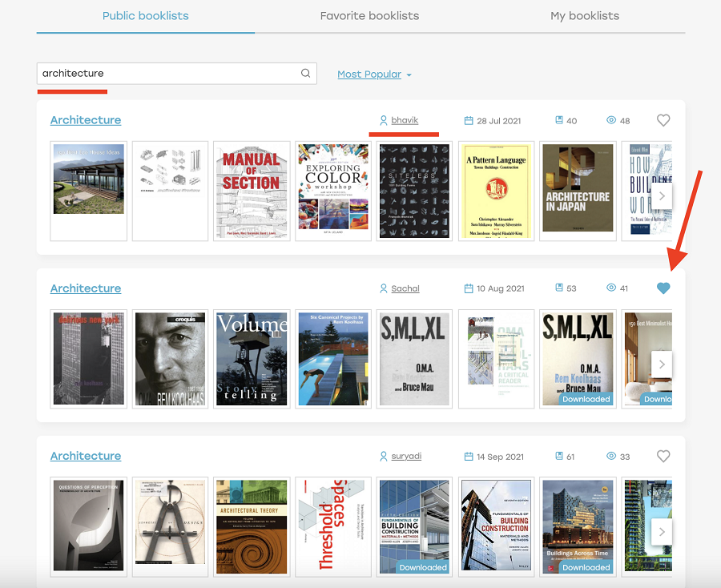This screenshot has width=721, height=588.
Task: Click the magnifier search icon
Action: (x=305, y=73)
